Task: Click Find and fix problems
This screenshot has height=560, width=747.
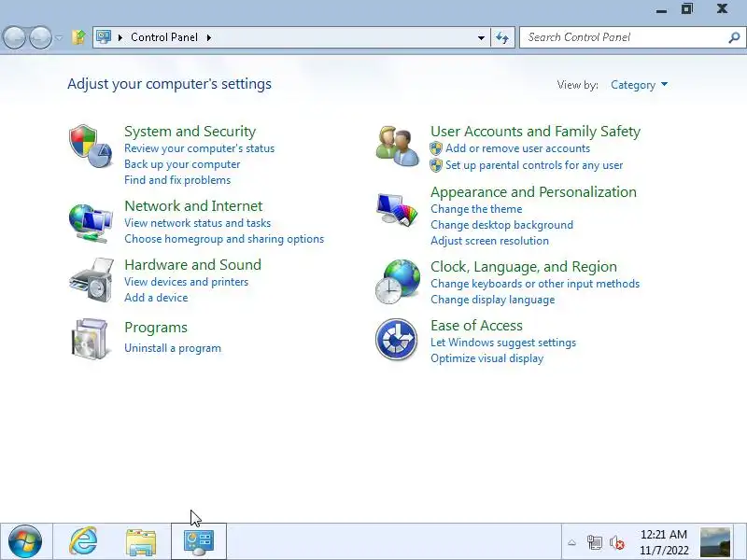Action: click(177, 180)
